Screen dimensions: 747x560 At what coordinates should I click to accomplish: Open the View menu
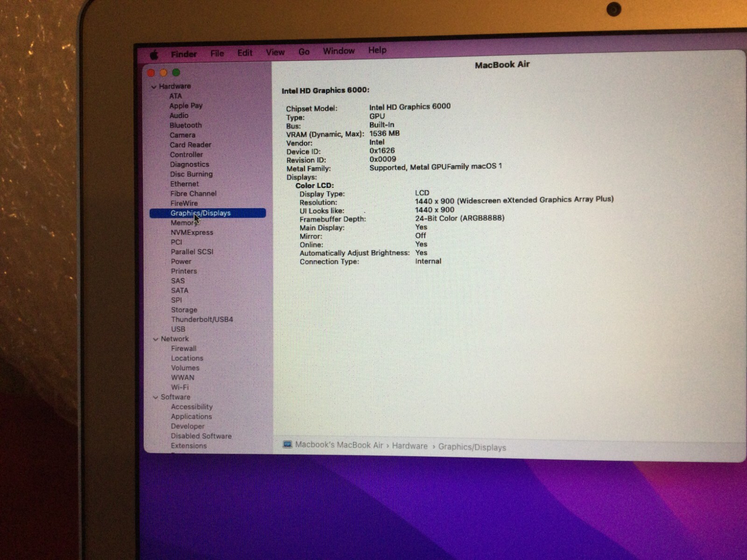coord(275,52)
